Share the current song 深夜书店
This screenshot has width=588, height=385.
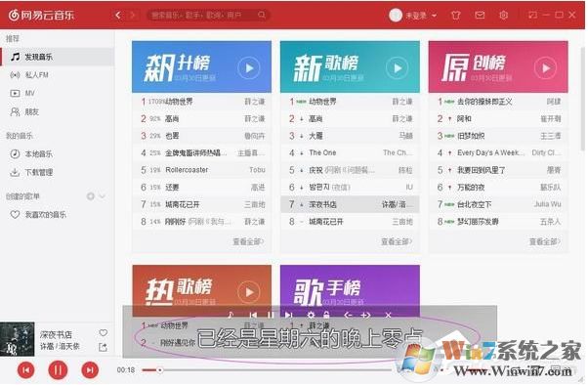[103, 347]
